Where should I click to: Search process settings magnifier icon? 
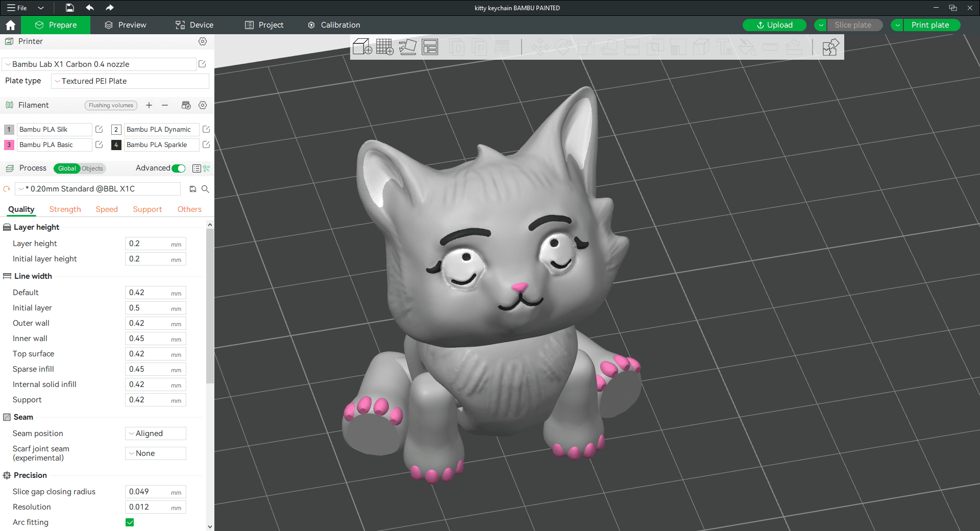pyautogui.click(x=205, y=189)
